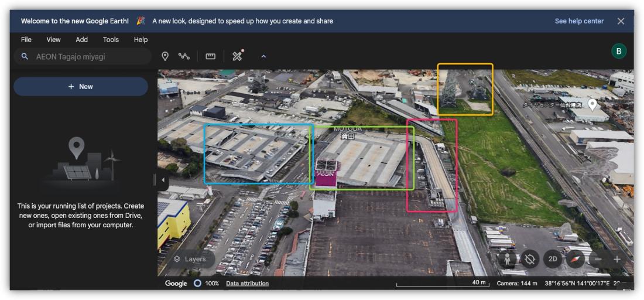Open the View menu
This screenshot has height=300, width=644.
(53, 40)
